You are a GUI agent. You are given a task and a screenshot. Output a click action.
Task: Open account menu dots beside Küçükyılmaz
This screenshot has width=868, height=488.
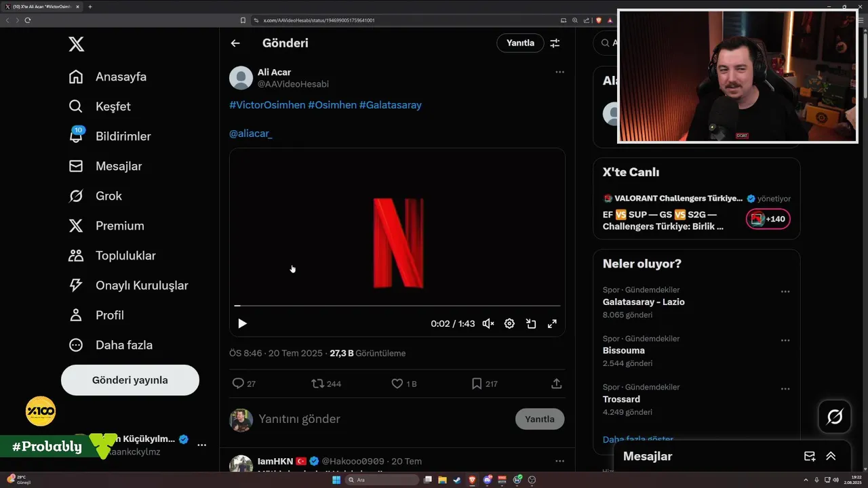[201, 445]
